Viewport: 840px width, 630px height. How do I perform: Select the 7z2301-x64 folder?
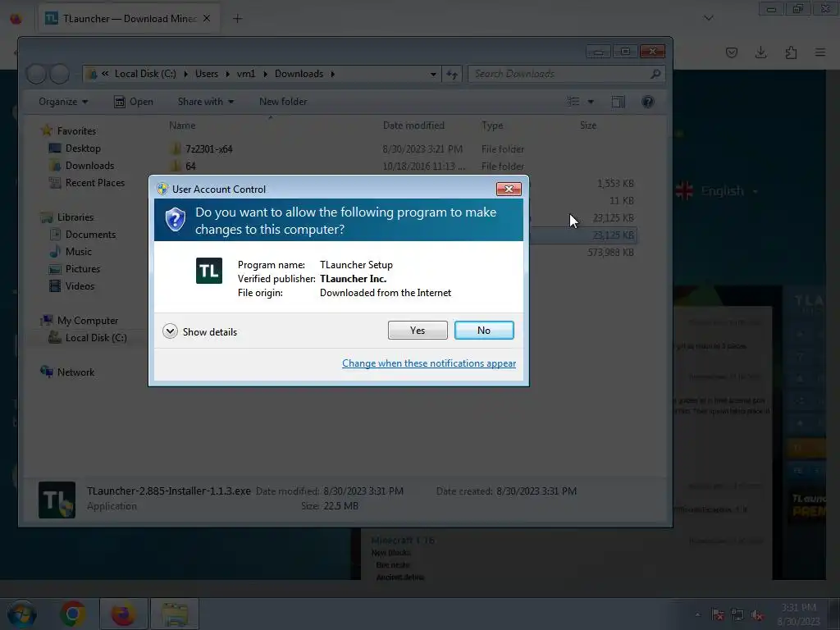209,149
